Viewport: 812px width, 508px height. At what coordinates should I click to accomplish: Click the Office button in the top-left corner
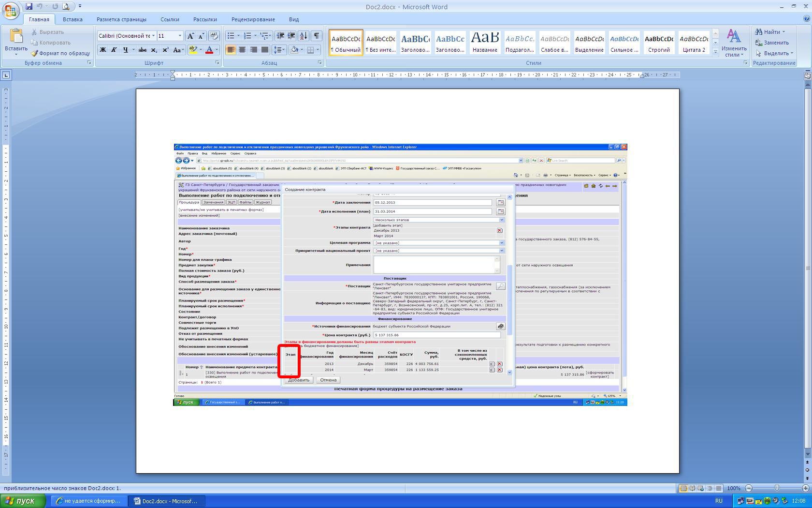click(x=10, y=10)
